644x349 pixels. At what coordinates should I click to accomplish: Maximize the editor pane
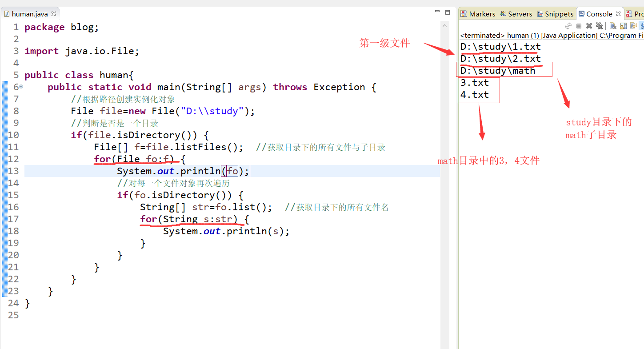coord(448,12)
